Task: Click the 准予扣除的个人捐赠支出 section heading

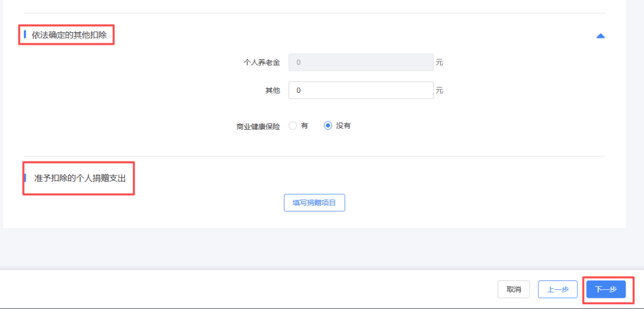Action: 80,178
